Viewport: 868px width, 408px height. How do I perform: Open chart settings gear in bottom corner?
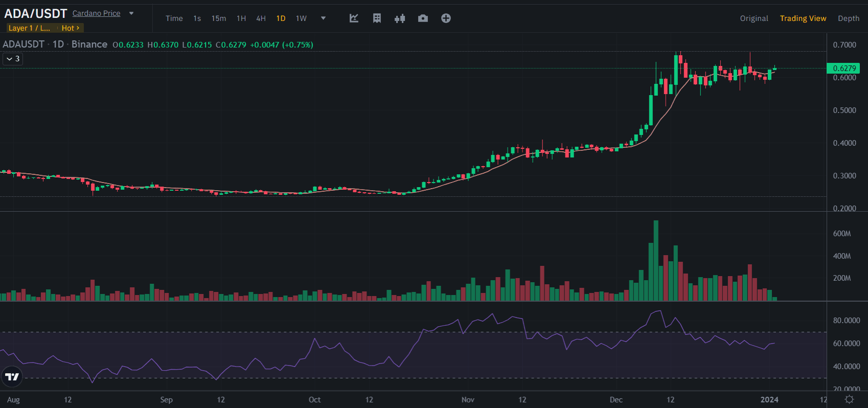point(849,399)
